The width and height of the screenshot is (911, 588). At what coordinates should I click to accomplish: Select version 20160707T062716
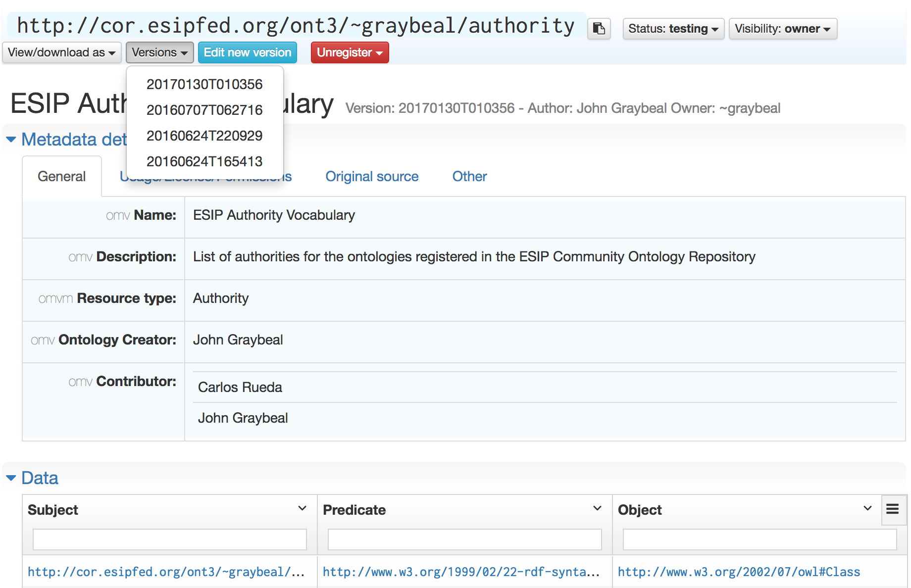204,110
